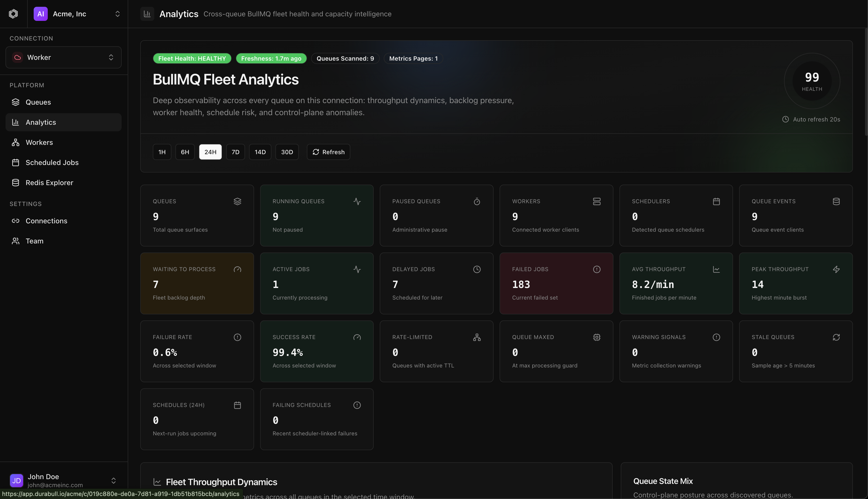Click the analytics bar-chart icon in the header
This screenshot has height=499, width=868.
point(147,14)
